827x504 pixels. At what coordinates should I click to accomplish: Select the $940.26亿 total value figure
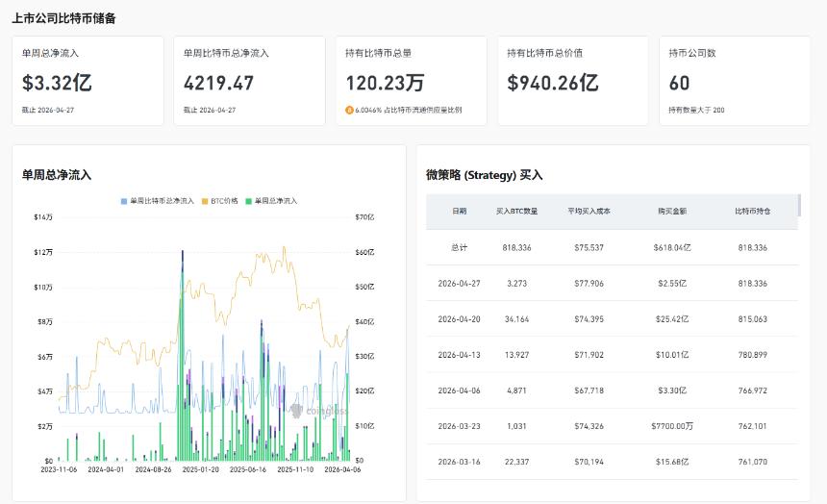(x=553, y=83)
